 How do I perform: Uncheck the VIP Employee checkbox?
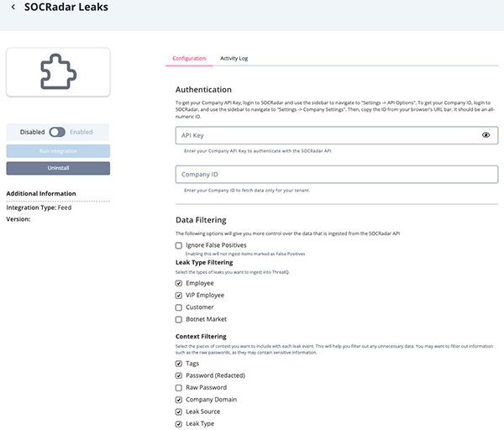tap(179, 296)
